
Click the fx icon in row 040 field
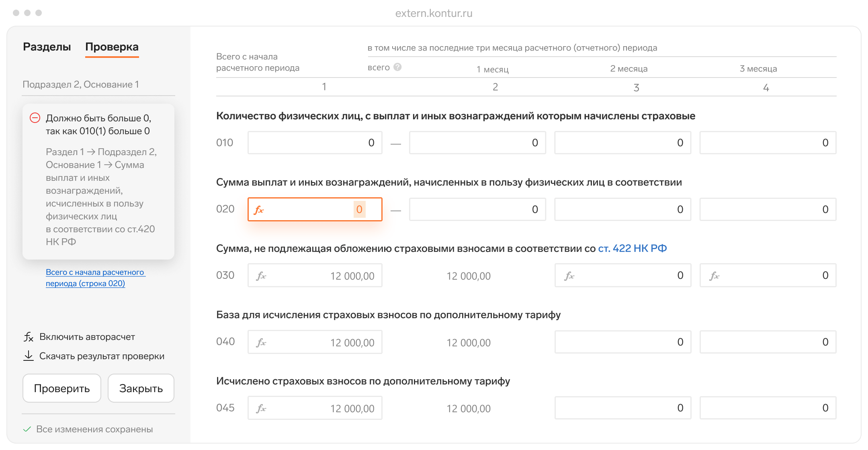[x=262, y=343]
